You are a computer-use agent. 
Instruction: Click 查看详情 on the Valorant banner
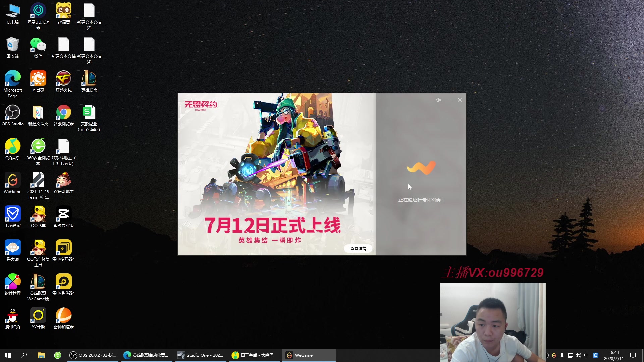[358, 248]
